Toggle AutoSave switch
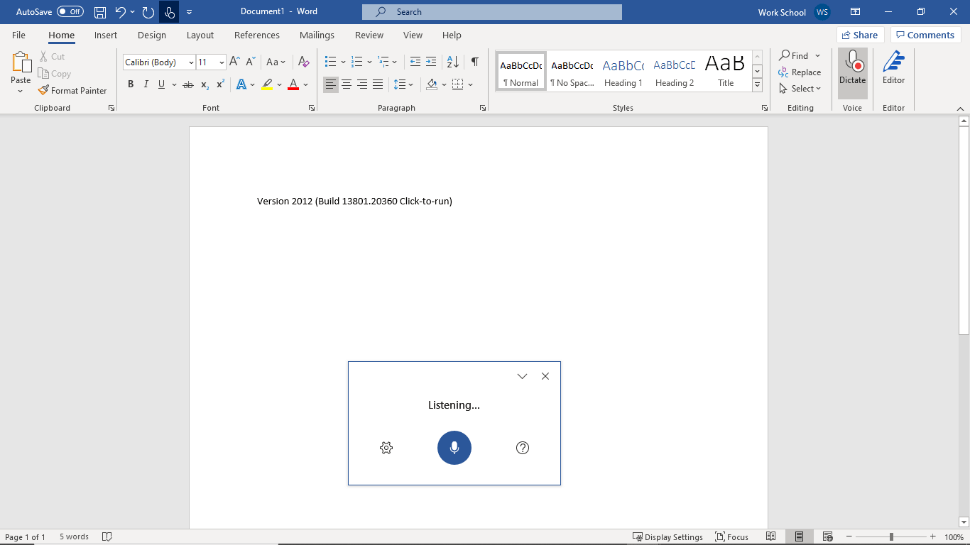Viewport: 970px width, 545px height. (x=70, y=12)
